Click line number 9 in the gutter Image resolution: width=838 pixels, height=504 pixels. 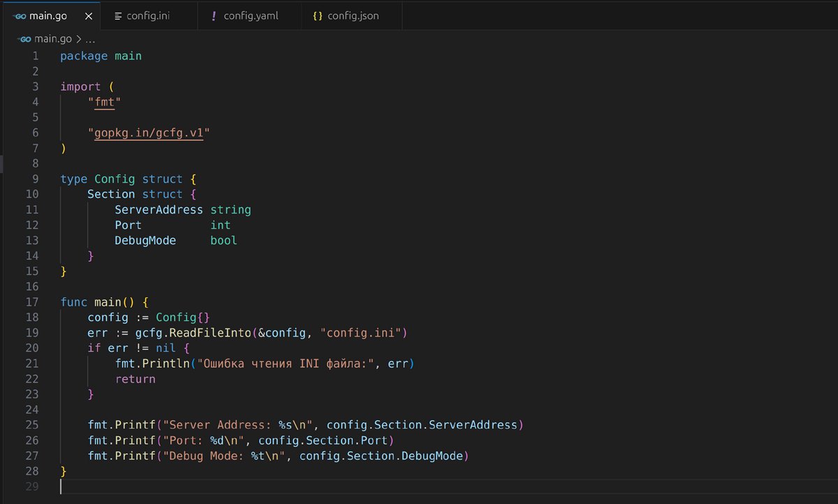35,179
